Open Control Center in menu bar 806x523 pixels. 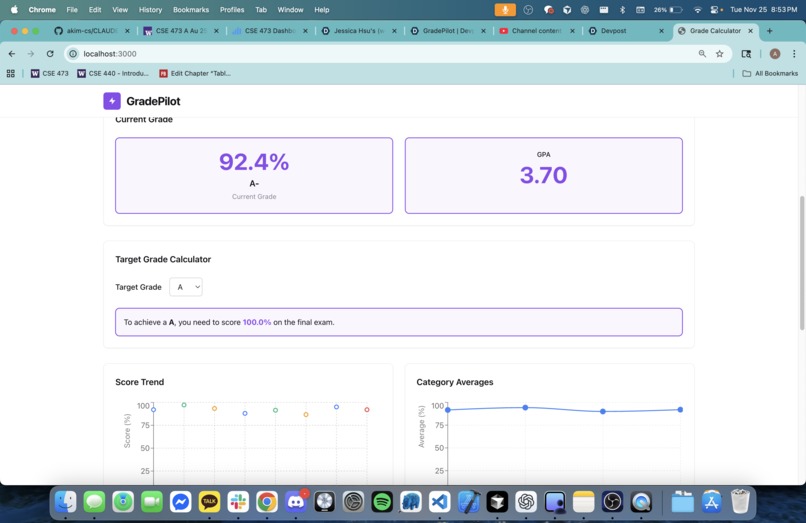pyautogui.click(x=716, y=9)
